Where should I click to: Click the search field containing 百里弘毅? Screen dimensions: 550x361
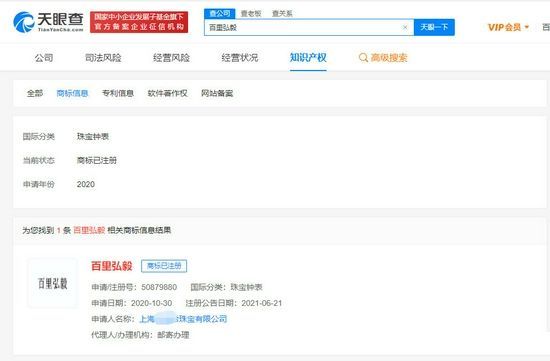(x=309, y=27)
